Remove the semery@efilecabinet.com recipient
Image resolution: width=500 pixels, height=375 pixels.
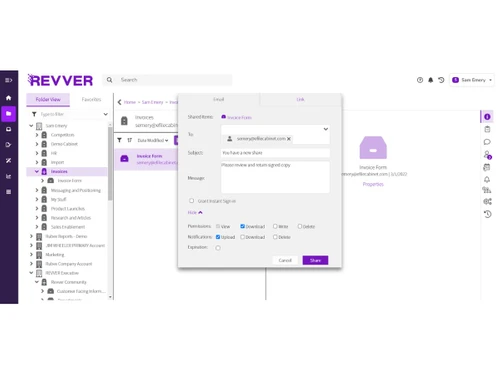pyautogui.click(x=289, y=139)
